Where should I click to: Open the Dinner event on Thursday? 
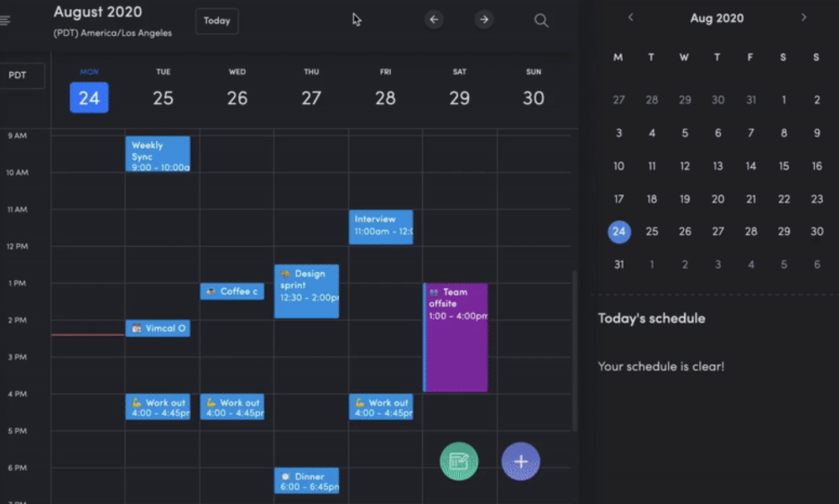point(306,481)
